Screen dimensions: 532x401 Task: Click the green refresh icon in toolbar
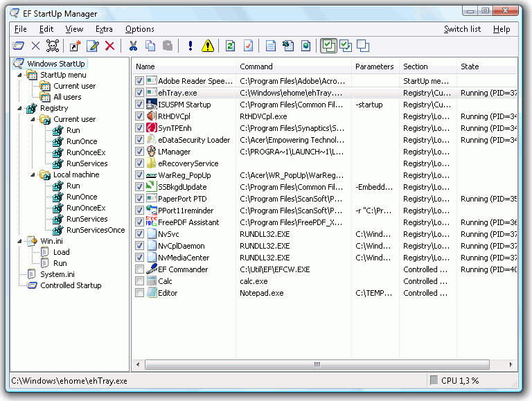[x=230, y=46]
